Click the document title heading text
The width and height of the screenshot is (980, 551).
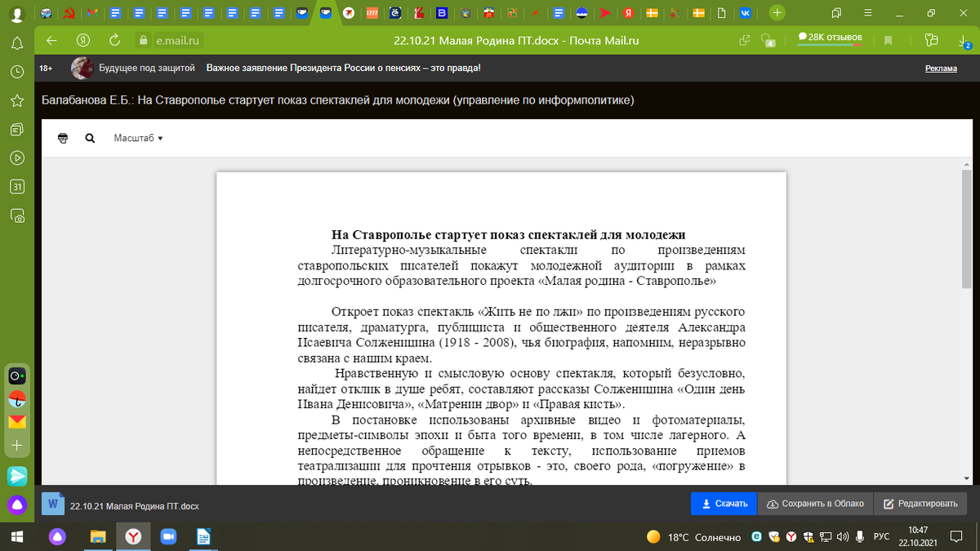(x=508, y=235)
